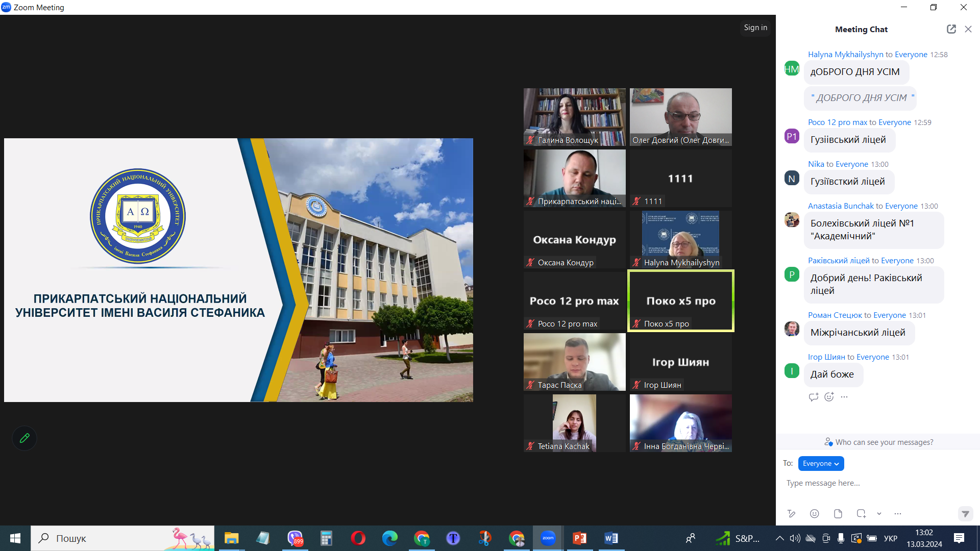
Task: Click the green annotation pencil button
Action: (24, 438)
